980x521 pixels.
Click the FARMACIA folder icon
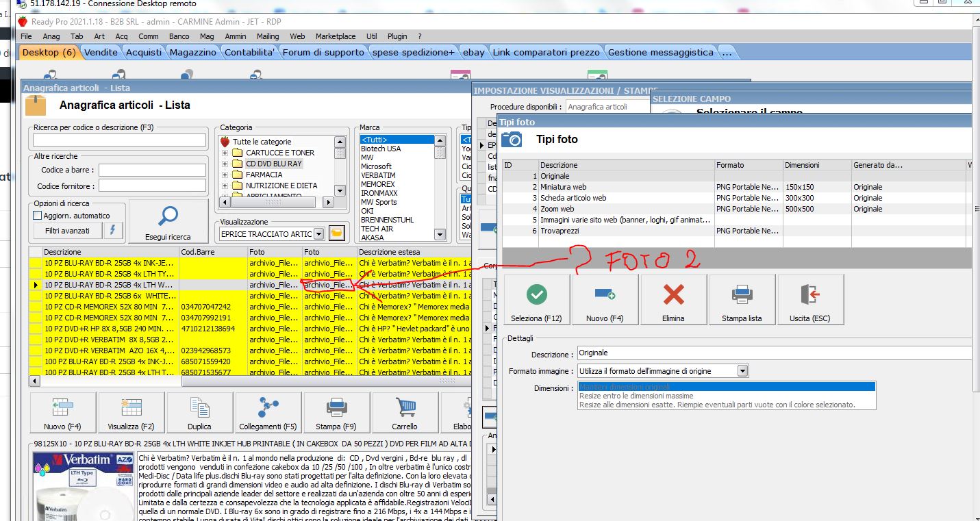pyautogui.click(x=237, y=175)
